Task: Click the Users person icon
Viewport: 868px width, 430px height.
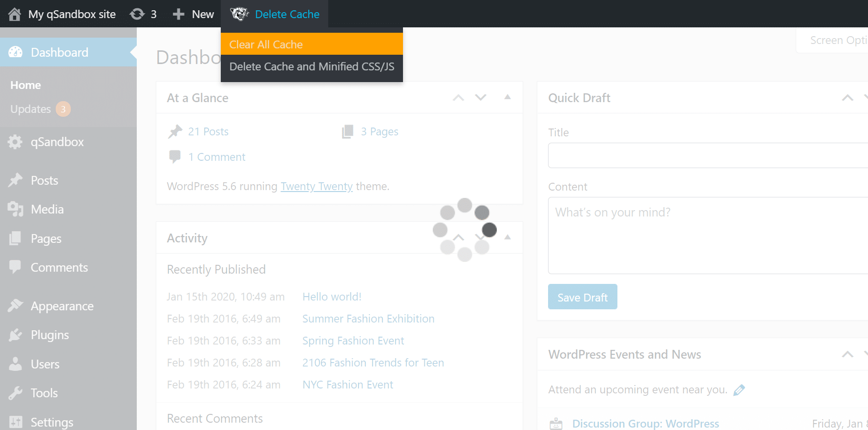Action: (16, 364)
